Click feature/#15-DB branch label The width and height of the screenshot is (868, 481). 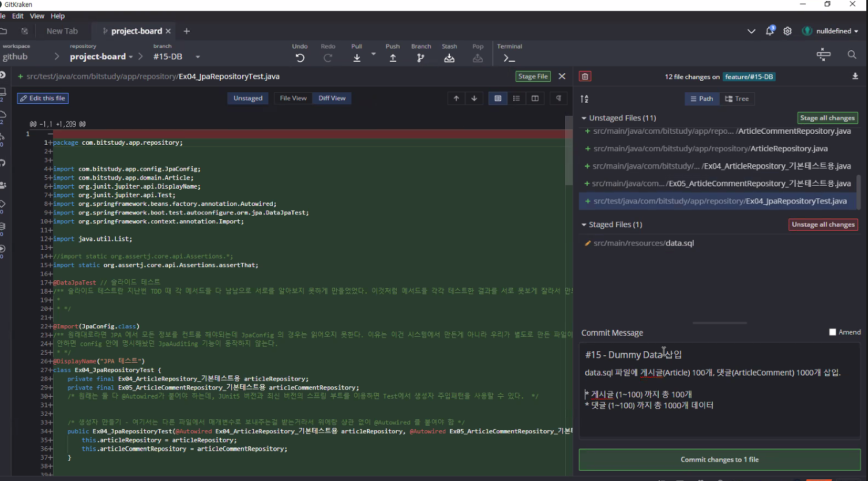tap(749, 77)
